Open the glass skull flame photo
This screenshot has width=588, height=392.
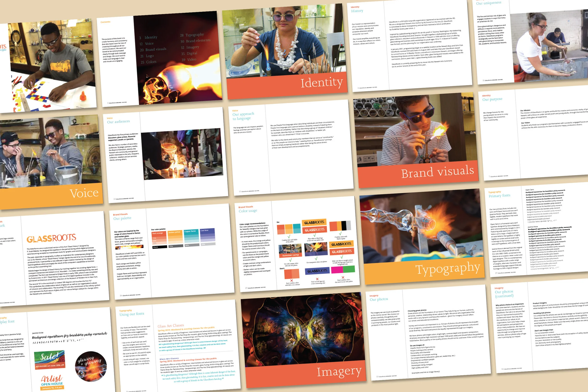point(178,58)
